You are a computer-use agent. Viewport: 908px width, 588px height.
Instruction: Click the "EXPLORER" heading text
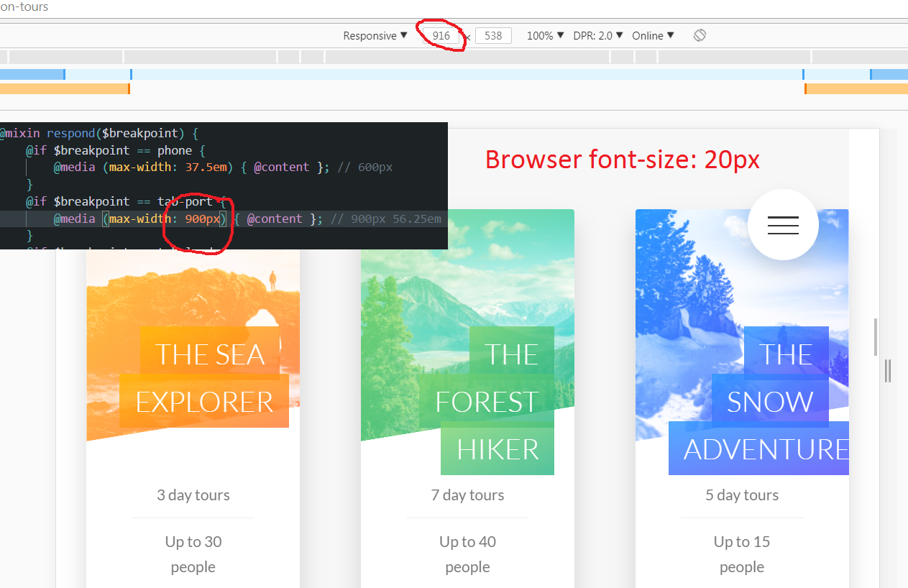pos(204,402)
